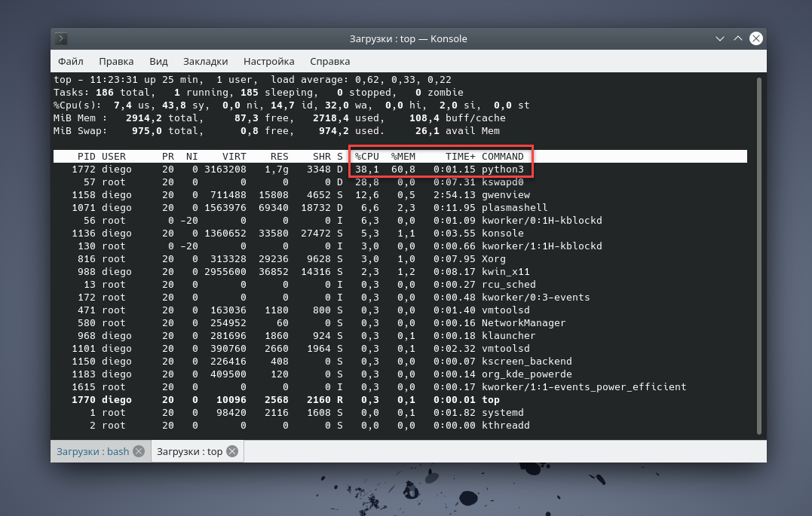Close the "Загрузки : bash" tab
Screen dimensions: 812x516
tap(139, 451)
